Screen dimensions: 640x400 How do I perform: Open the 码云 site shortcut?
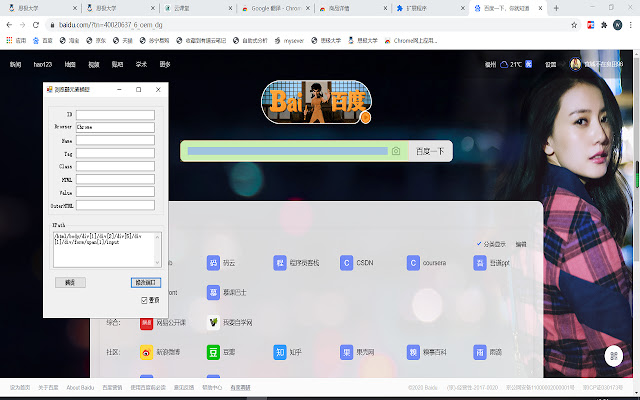point(221,263)
